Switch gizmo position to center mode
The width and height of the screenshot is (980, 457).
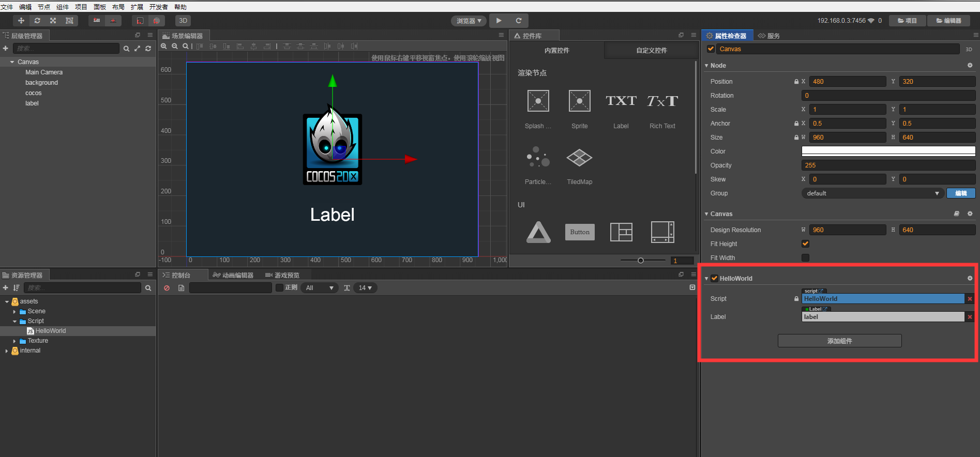[113, 21]
